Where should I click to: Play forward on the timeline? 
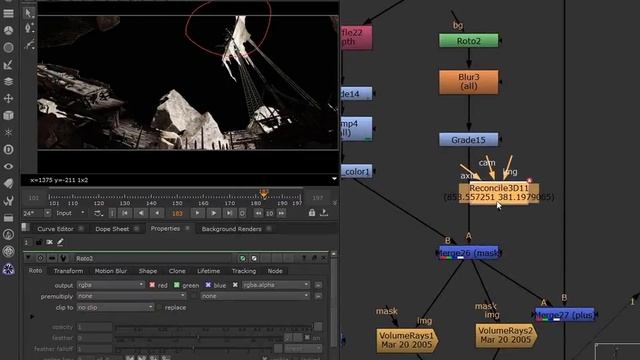pyautogui.click(x=213, y=213)
